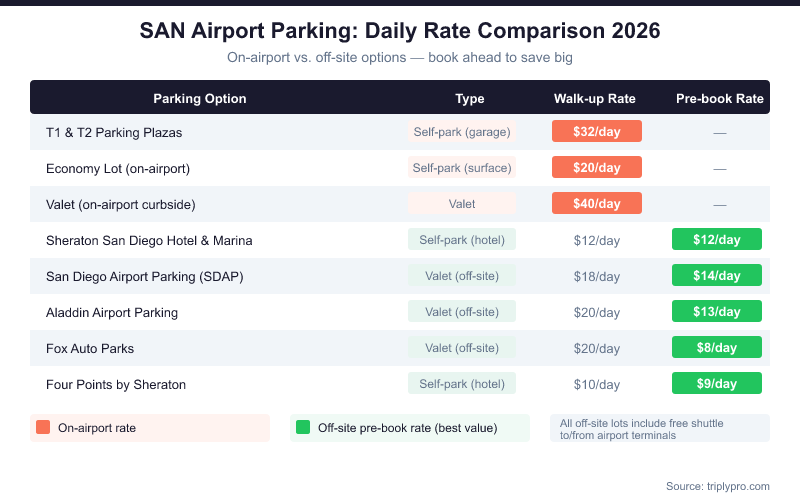Click the Self-park (surface) type tag
The width and height of the screenshot is (800, 500).
pyautogui.click(x=462, y=168)
